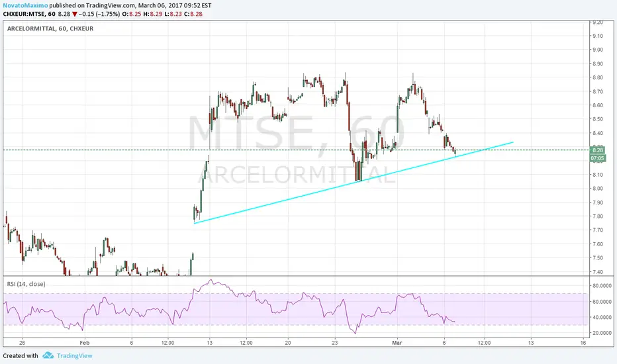This screenshot has height=364, width=617.
Task: Click the green 8.28 current price tag
Action: coord(597,150)
